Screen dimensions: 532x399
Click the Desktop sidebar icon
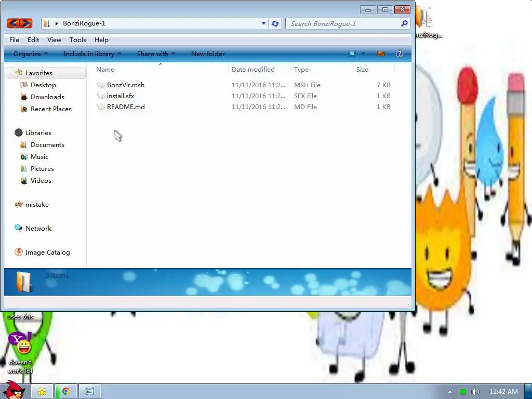tap(24, 85)
